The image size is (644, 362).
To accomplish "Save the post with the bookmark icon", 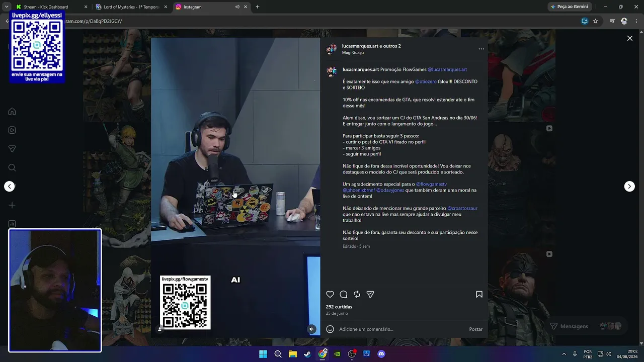I will (479, 295).
